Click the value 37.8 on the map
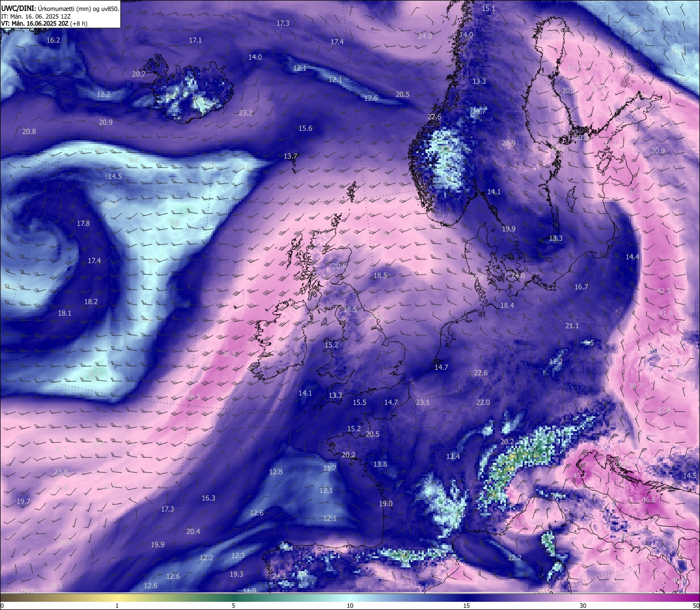700x610 pixels. tap(664, 410)
